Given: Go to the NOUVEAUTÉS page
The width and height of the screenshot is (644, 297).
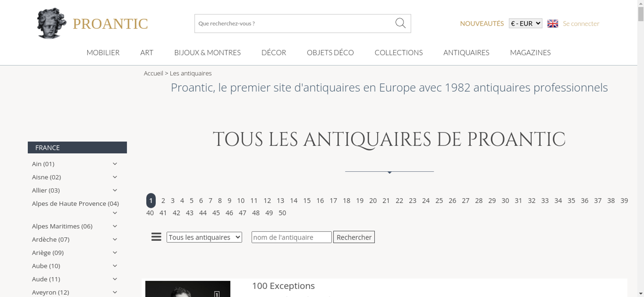Looking at the screenshot, I should pos(482,23).
